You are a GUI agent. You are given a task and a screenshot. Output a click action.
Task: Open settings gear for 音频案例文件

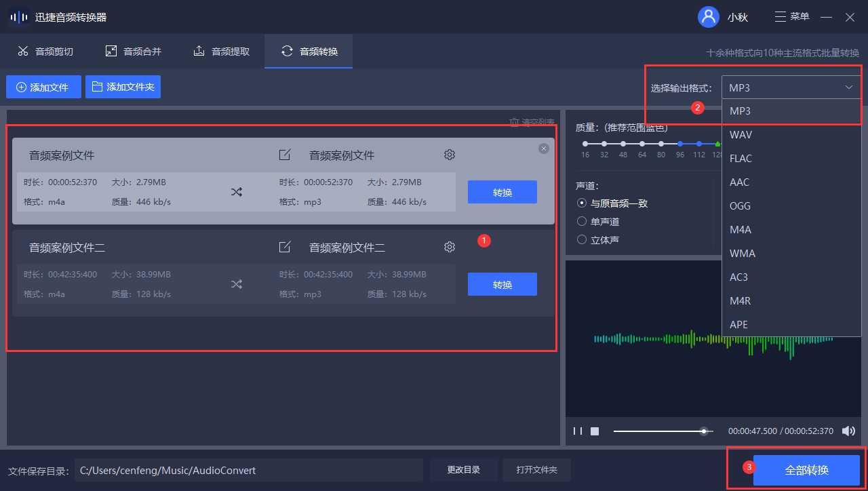pos(449,155)
